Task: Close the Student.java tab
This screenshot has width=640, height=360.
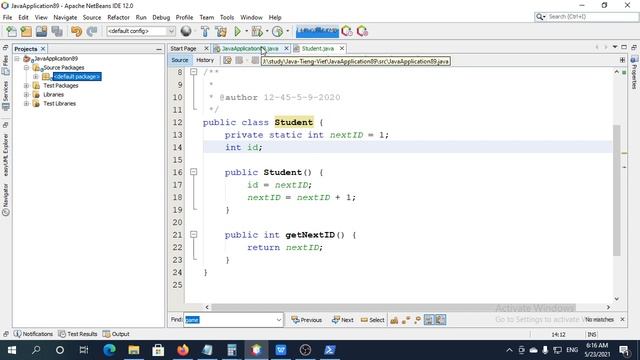Action: tap(342, 49)
